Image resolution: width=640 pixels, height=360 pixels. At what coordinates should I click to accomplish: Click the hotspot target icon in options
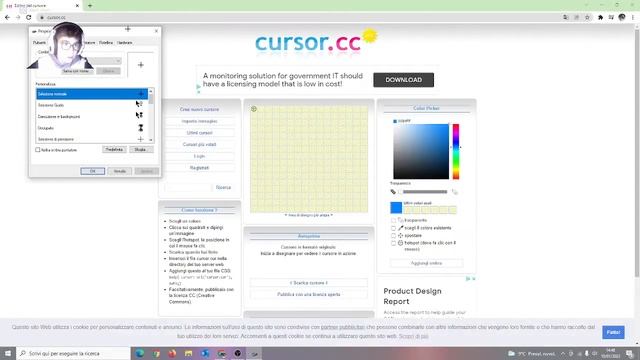pyautogui.click(x=400, y=243)
